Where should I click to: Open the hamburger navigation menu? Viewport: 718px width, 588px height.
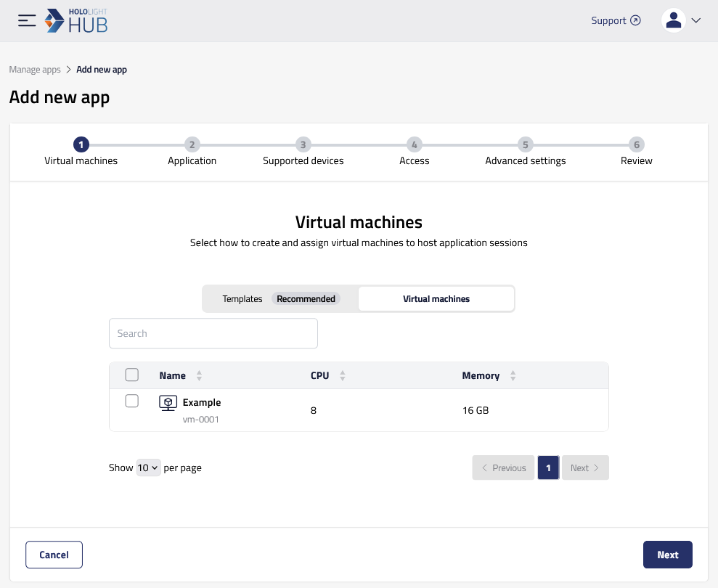27,20
